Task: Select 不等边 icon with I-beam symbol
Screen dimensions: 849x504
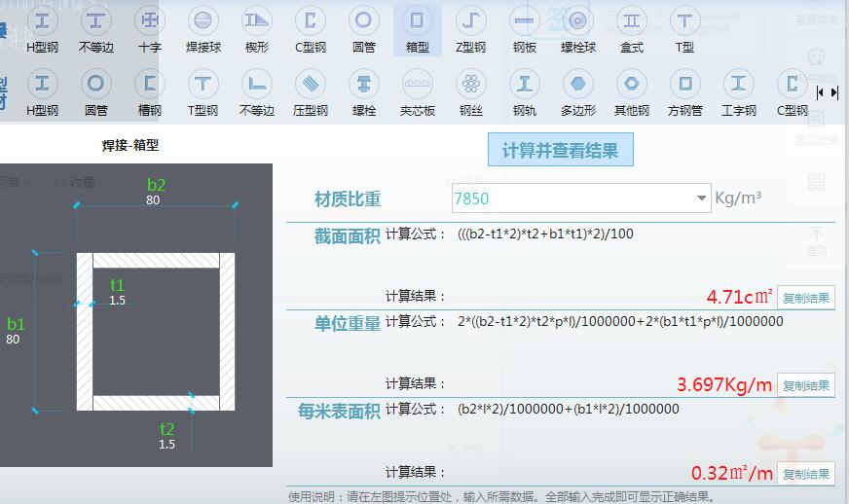Action: click(95, 31)
